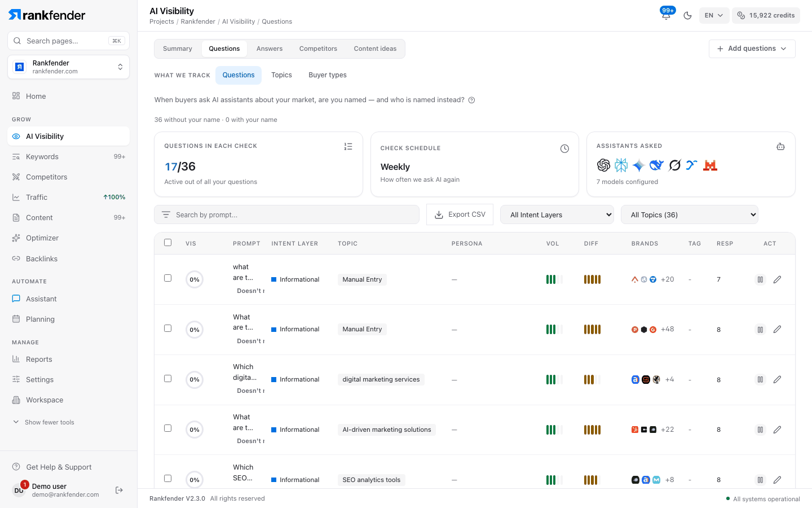Open the All Intent Layers dropdown
This screenshot has width=812, height=508.
(x=557, y=214)
